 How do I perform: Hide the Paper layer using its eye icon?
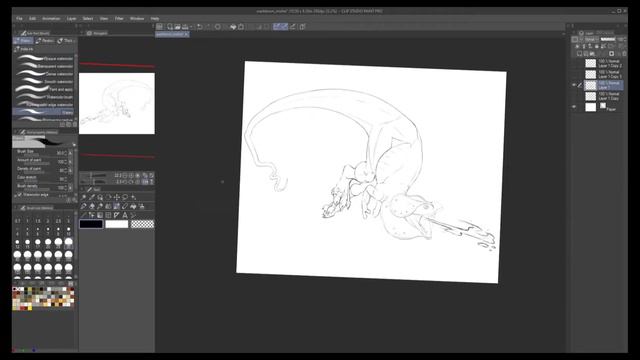[574, 107]
